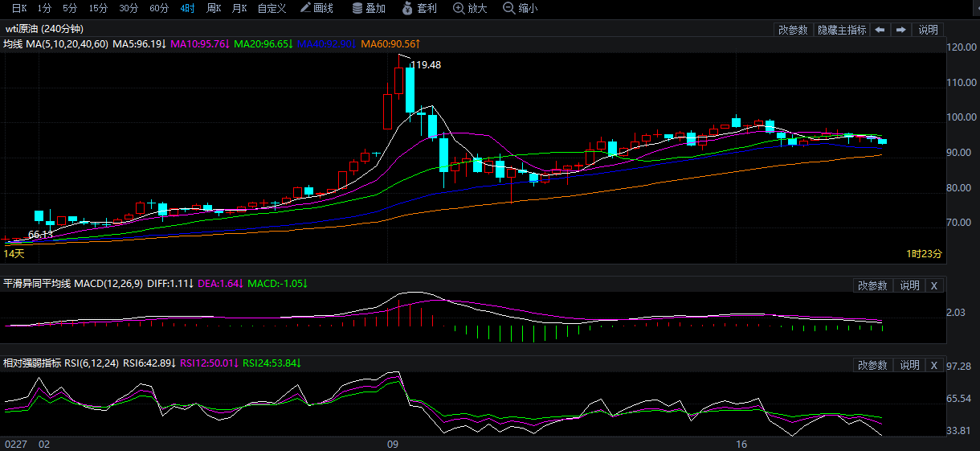Image resolution: width=980 pixels, height=451 pixels.
Task: Click 说明 in the main chart header
Action: [928, 30]
